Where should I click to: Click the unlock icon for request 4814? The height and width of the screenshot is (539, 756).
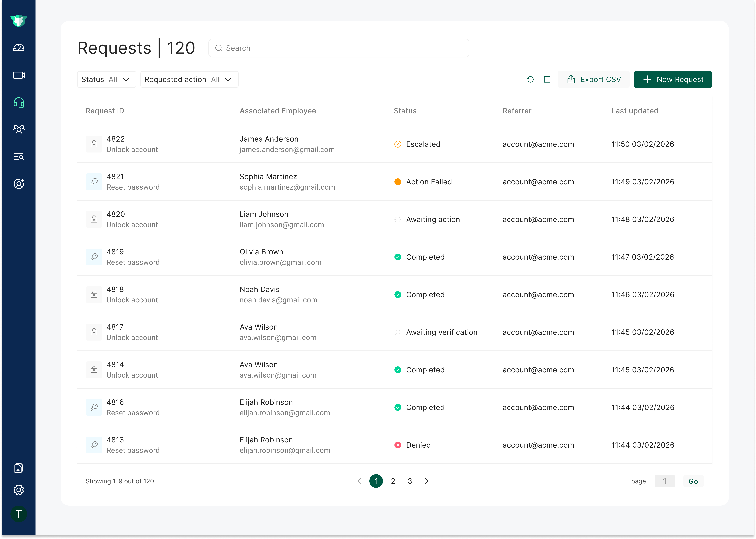[94, 370]
